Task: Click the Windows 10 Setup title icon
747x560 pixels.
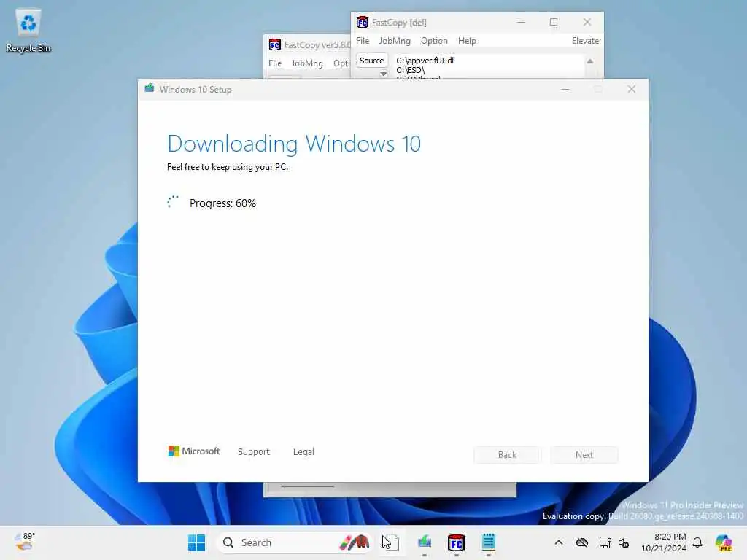Action: point(150,88)
